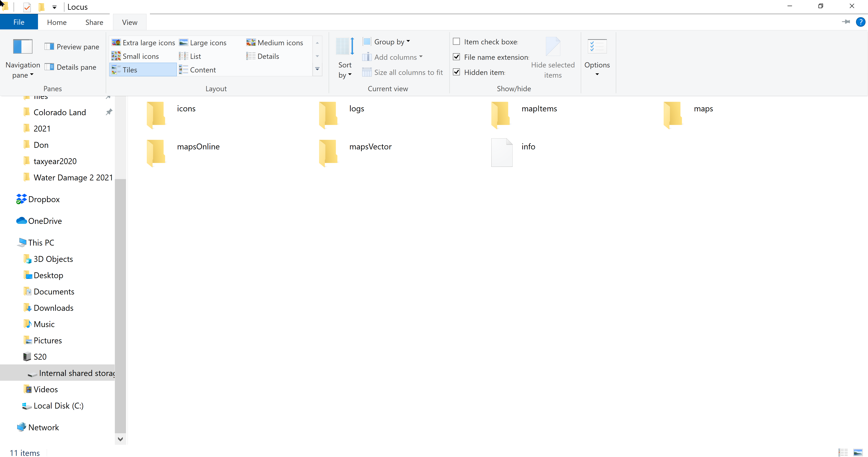This screenshot has width=868, height=457.
Task: Open the Group by dropdown
Action: coord(386,42)
